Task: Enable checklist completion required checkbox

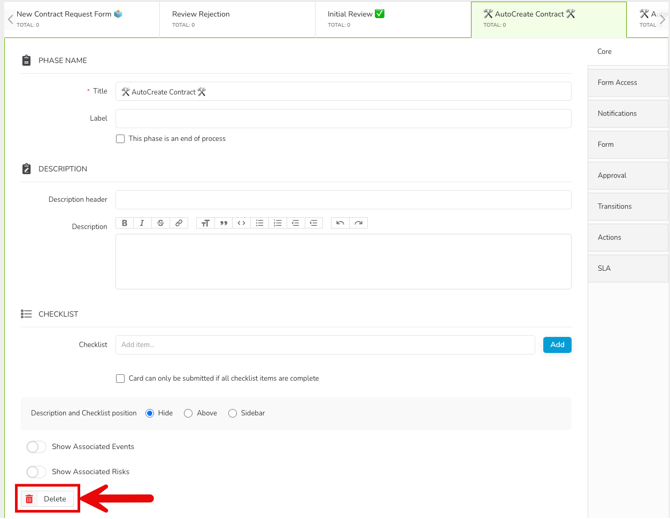Action: tap(121, 379)
